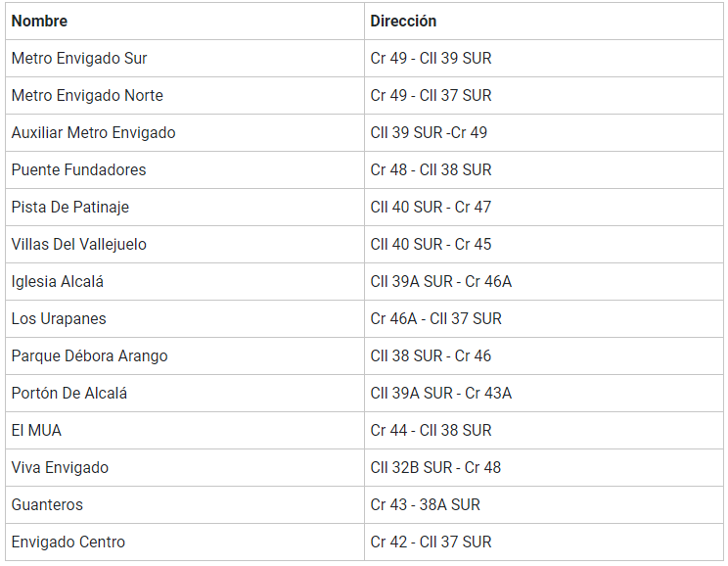
Task: Select address Cr 42 - Cll 37 SUR
Action: point(431,542)
